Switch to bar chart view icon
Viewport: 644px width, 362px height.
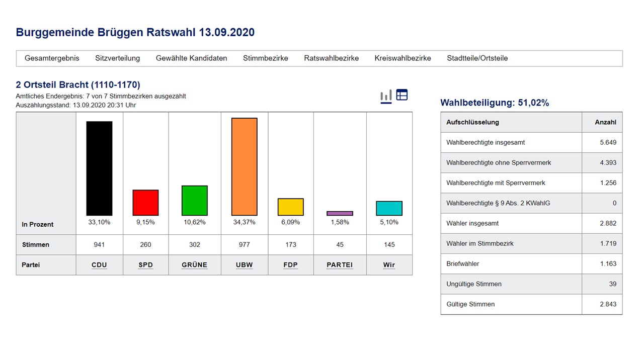click(386, 96)
